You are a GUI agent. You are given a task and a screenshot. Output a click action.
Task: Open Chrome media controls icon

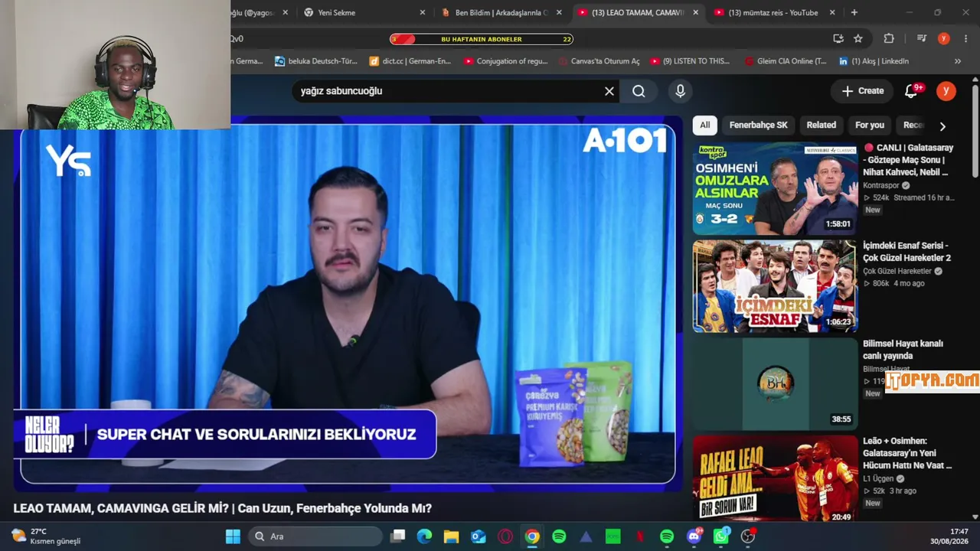pyautogui.click(x=922, y=38)
